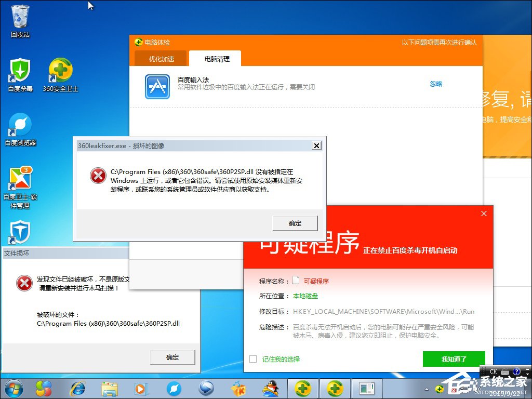Image resolution: width=532 pixels, height=399 pixels.
Task: Click the 文件损坏 shield icon on the desktop
Action: click(19, 231)
